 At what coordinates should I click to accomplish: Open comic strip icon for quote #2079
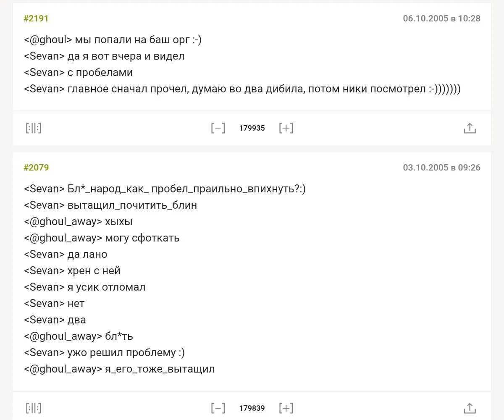34,408
